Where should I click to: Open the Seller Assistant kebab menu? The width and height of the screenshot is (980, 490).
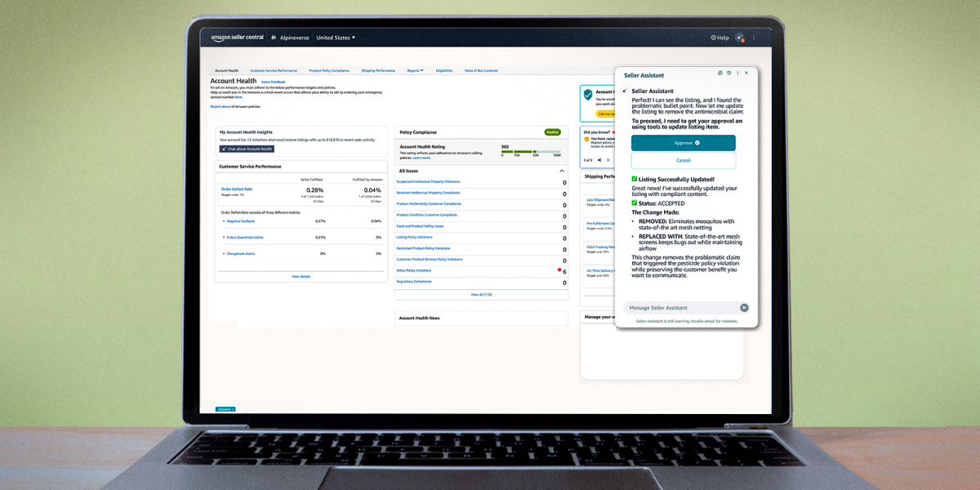[737, 73]
